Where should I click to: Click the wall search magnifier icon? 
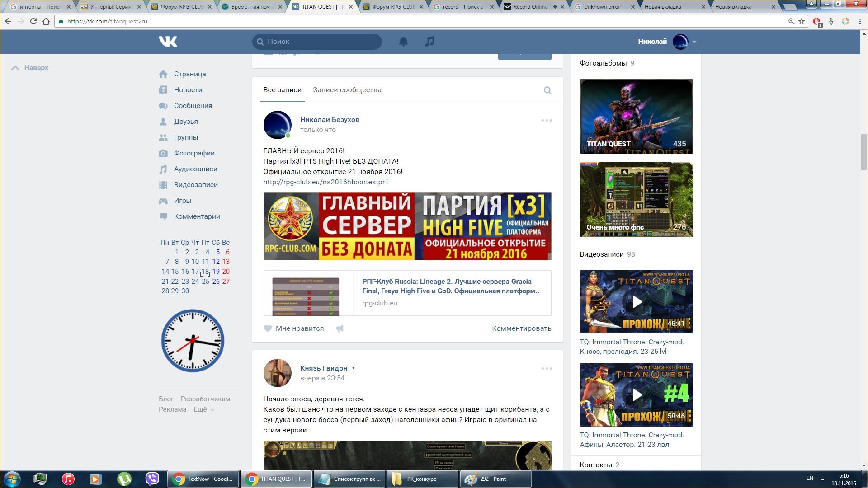coord(547,90)
